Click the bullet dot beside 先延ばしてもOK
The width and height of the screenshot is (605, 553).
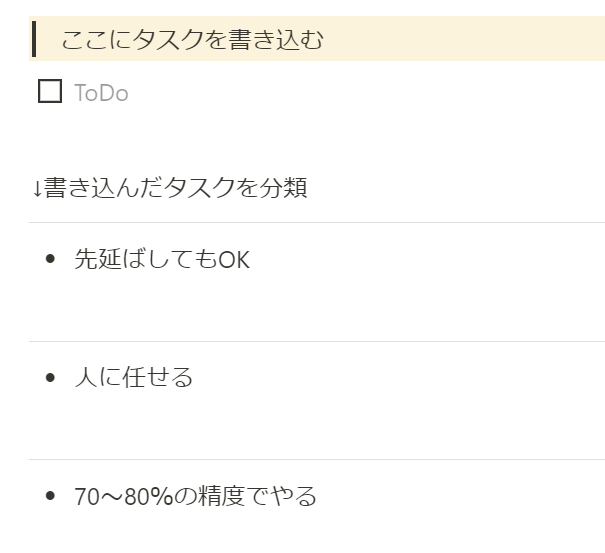tap(50, 258)
